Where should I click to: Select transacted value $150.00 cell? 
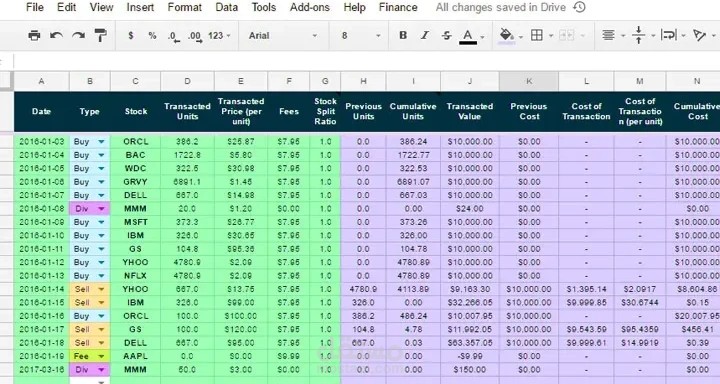pyautogui.click(x=470, y=370)
